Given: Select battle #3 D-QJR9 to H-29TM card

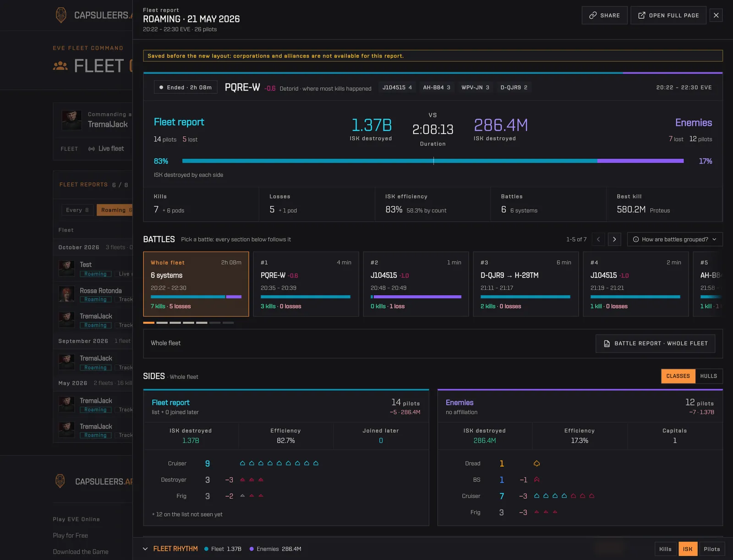Looking at the screenshot, I should click(x=525, y=284).
